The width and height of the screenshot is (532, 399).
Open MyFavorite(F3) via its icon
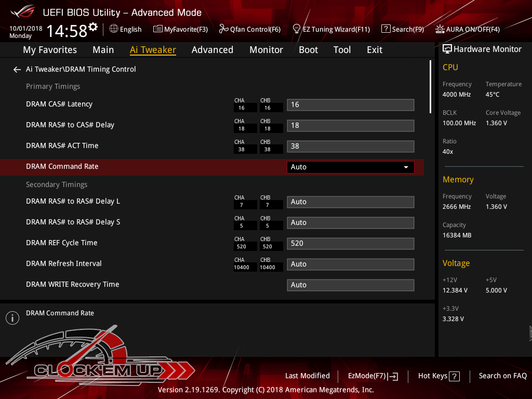tap(158, 29)
